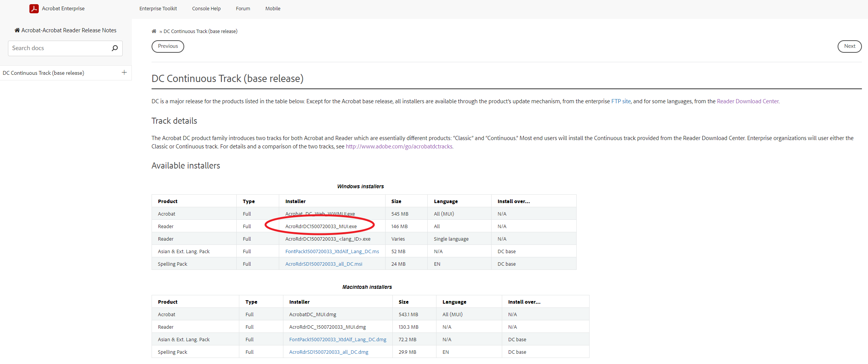Expand DC Continuous Track sidebar item
The image size is (868, 364).
124,72
